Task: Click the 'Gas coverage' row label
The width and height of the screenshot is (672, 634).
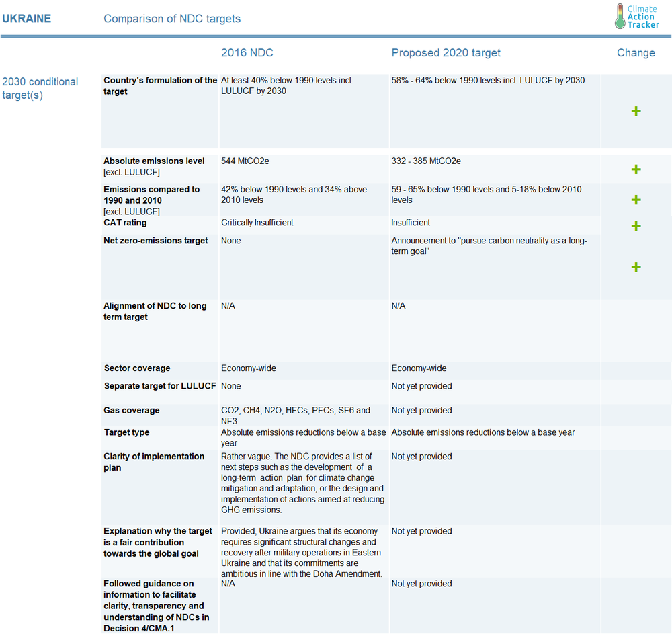Action: [x=132, y=410]
